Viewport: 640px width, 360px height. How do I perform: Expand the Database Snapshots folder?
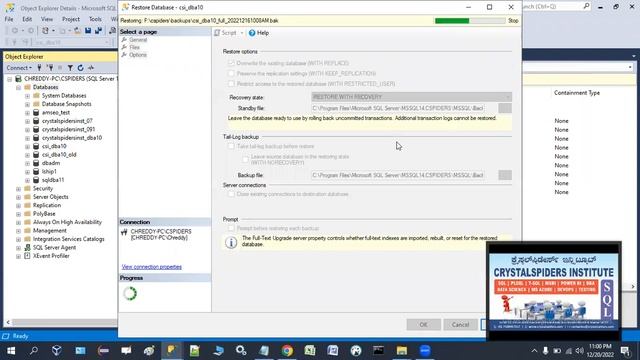(x=27, y=104)
